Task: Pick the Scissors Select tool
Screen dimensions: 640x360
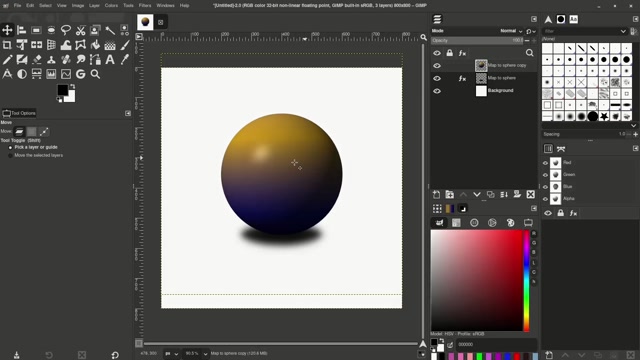Action: 80,30
